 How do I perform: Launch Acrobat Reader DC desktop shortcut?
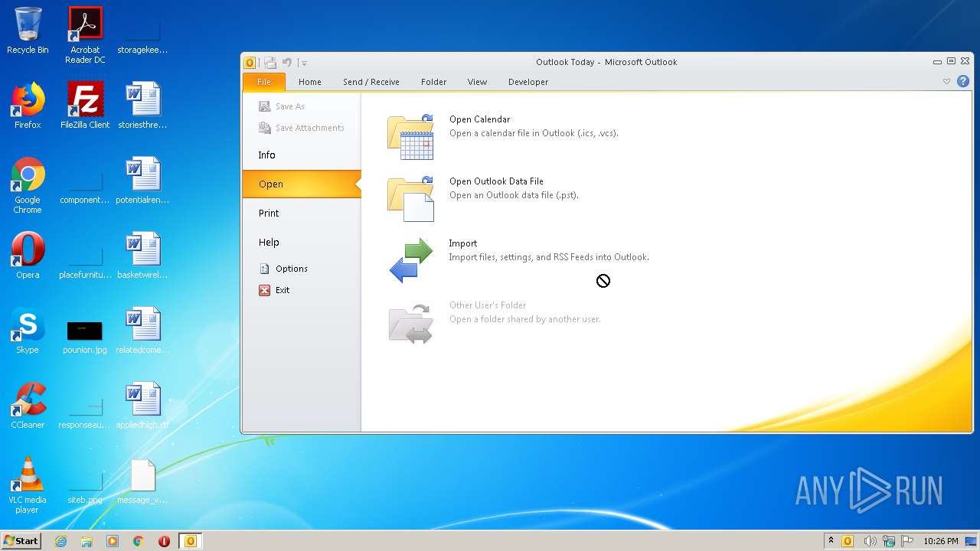[85, 35]
